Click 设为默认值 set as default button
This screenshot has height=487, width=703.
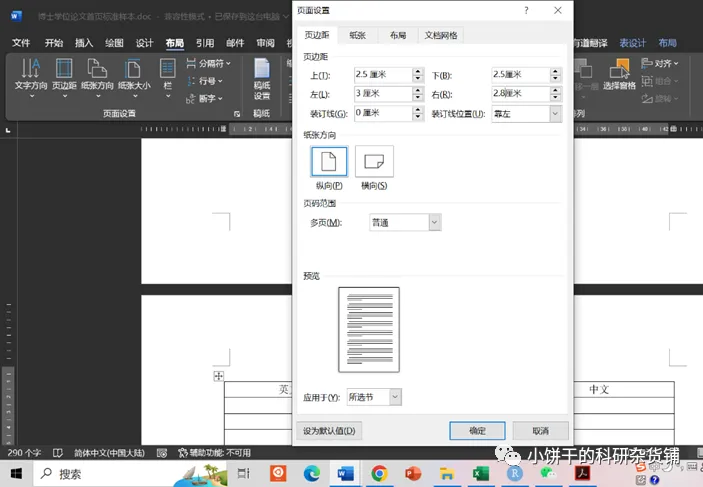(x=330, y=431)
